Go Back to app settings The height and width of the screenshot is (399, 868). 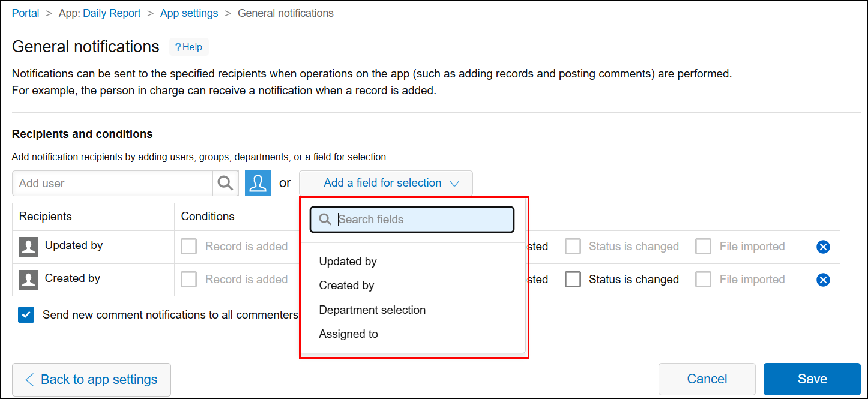(91, 379)
